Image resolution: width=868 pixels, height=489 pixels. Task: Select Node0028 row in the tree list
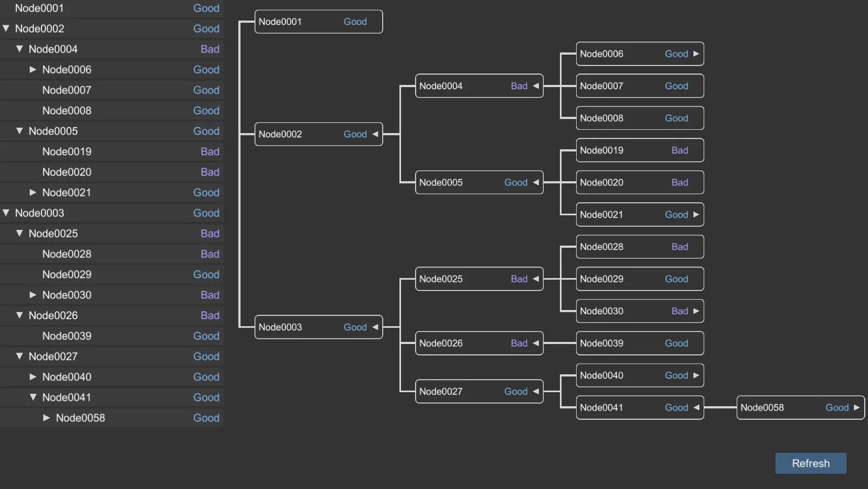112,254
